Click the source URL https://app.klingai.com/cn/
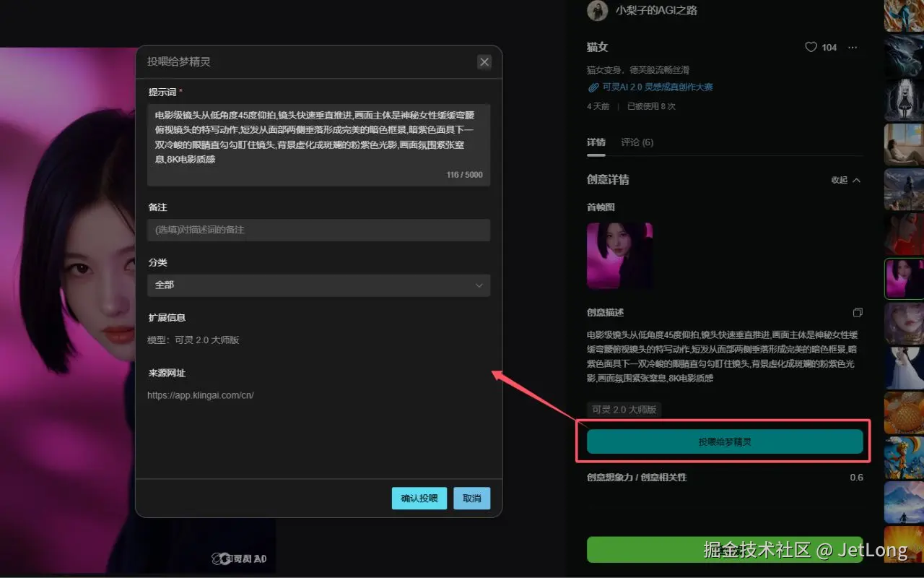Viewport: 924px width, 578px height. [201, 396]
